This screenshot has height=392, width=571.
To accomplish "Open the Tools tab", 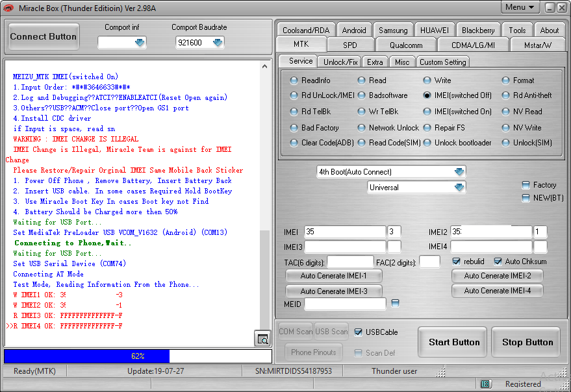I will 517,31.
